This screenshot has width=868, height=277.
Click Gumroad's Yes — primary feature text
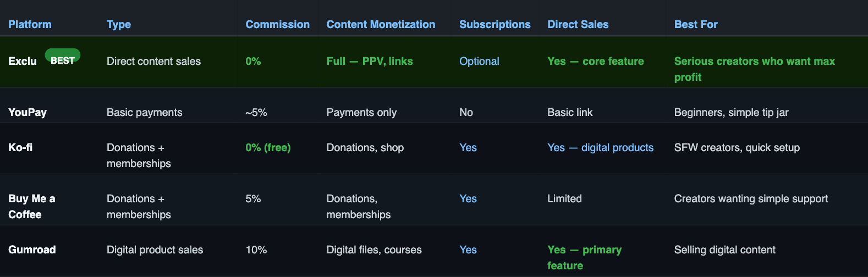click(584, 257)
